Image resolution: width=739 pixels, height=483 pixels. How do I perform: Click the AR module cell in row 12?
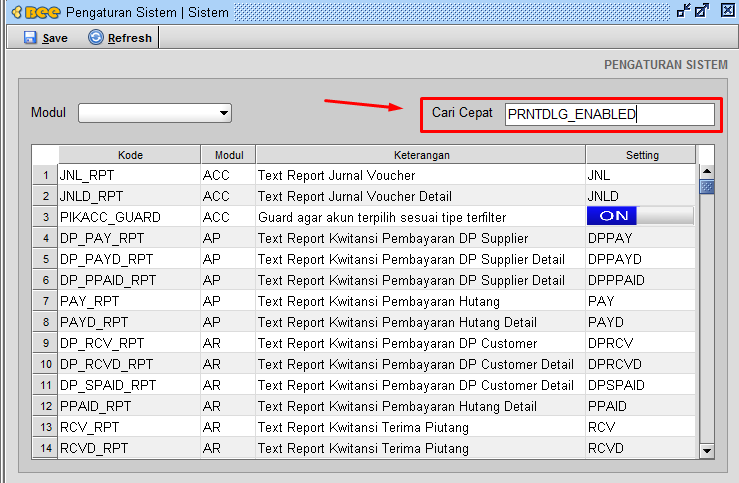[229, 406]
